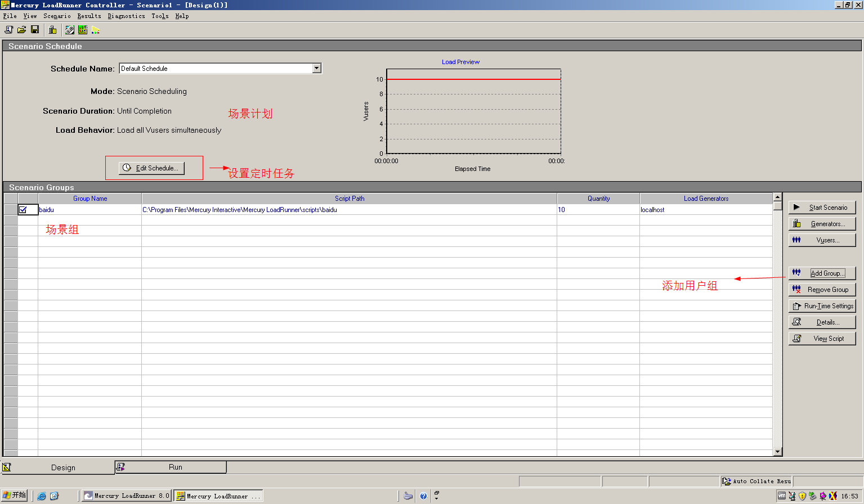Screen dimensions: 864x504
Task: Click the Scenario Duration value Until Completion
Action: pyautogui.click(x=144, y=111)
